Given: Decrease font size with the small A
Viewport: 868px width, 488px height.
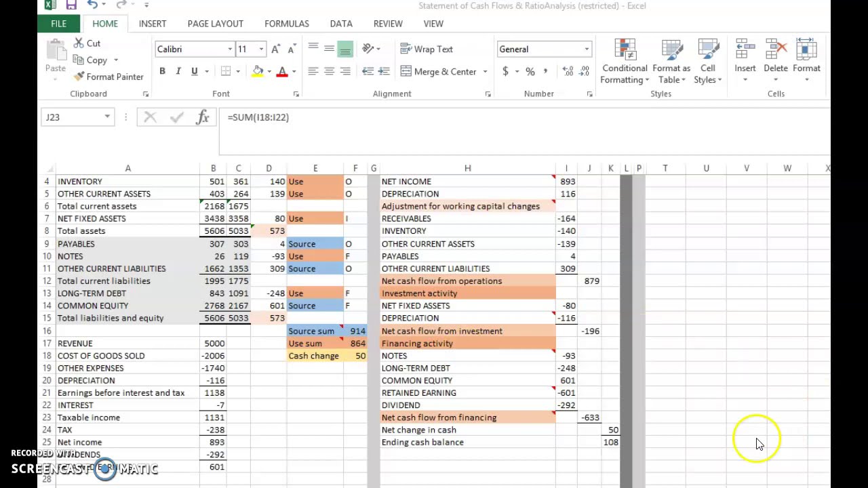Looking at the screenshot, I should (292, 49).
